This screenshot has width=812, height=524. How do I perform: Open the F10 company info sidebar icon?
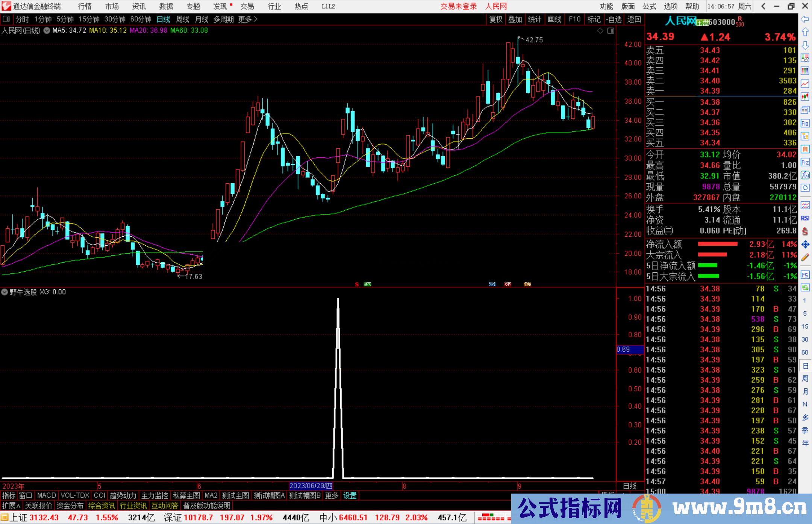click(x=805, y=123)
